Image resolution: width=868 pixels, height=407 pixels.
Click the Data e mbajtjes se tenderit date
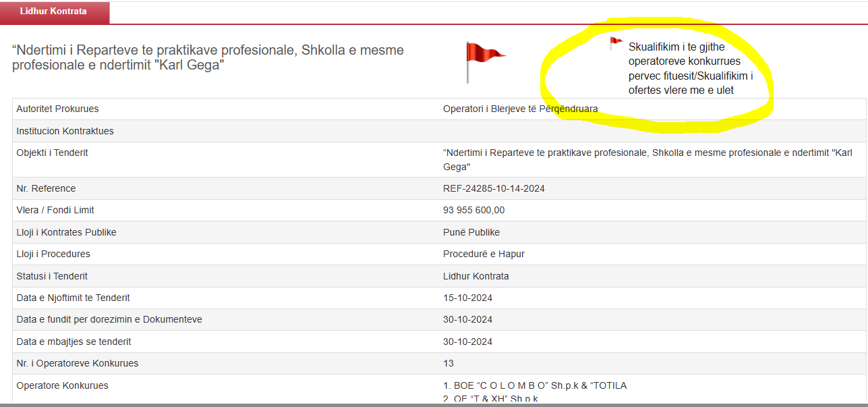tap(467, 342)
